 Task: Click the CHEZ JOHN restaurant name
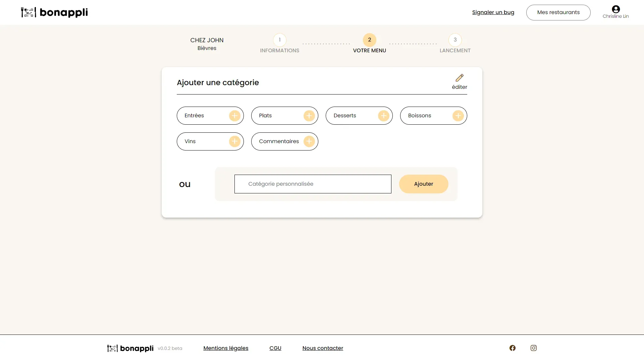tap(207, 40)
